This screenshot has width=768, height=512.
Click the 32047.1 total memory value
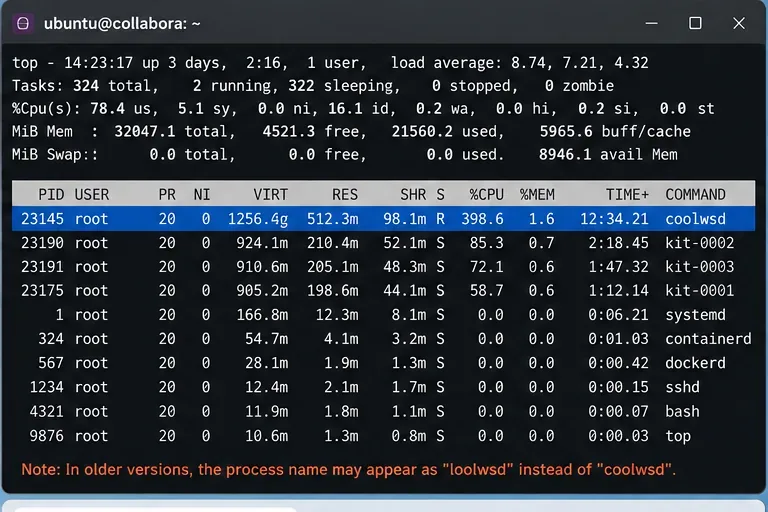[144, 131]
